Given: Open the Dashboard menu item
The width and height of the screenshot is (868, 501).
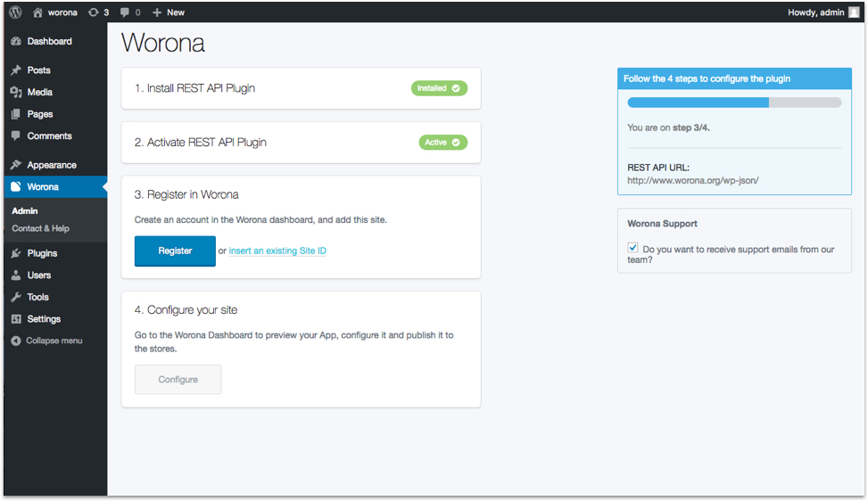Looking at the screenshot, I should click(x=49, y=42).
